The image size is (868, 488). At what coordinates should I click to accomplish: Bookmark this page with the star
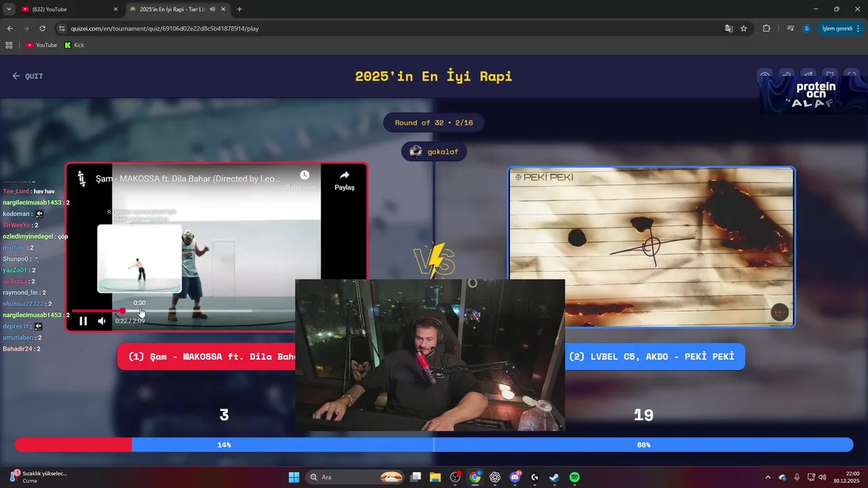coord(744,28)
